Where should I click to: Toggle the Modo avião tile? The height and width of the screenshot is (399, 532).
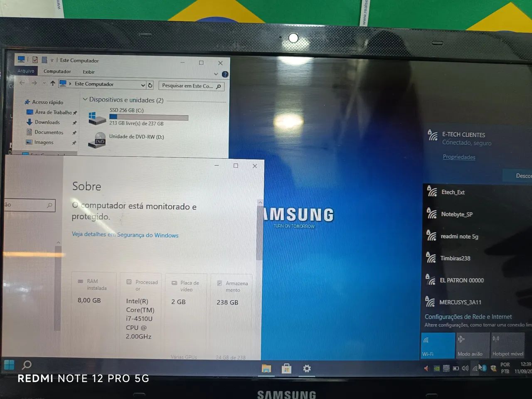point(473,345)
